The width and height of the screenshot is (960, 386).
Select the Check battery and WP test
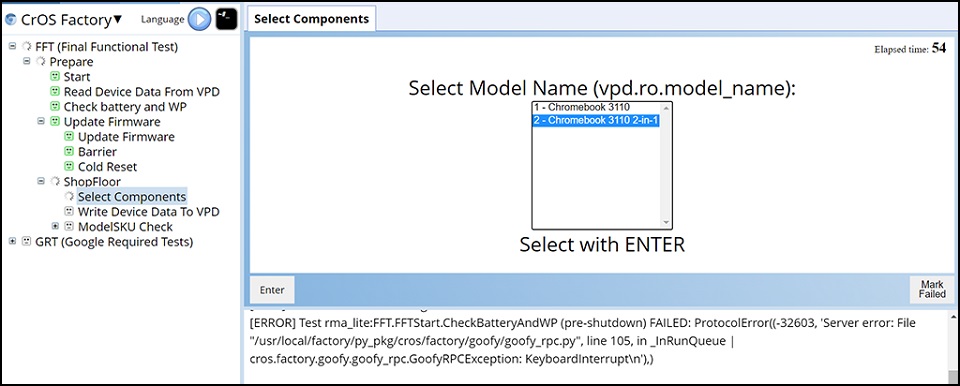tap(126, 107)
